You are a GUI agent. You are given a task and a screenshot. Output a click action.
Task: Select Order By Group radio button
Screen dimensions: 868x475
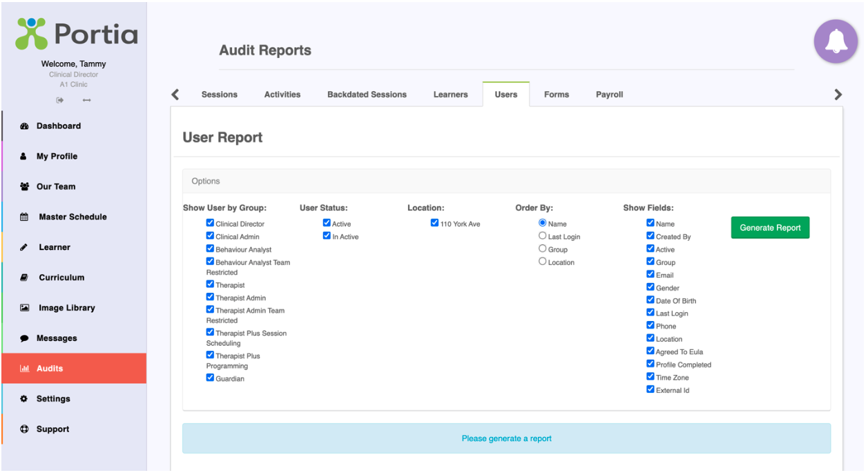(x=542, y=249)
